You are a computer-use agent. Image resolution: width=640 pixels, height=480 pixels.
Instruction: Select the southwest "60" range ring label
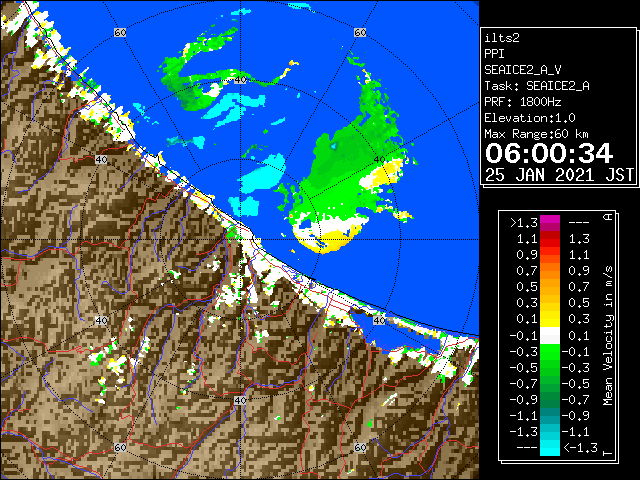click(x=120, y=448)
